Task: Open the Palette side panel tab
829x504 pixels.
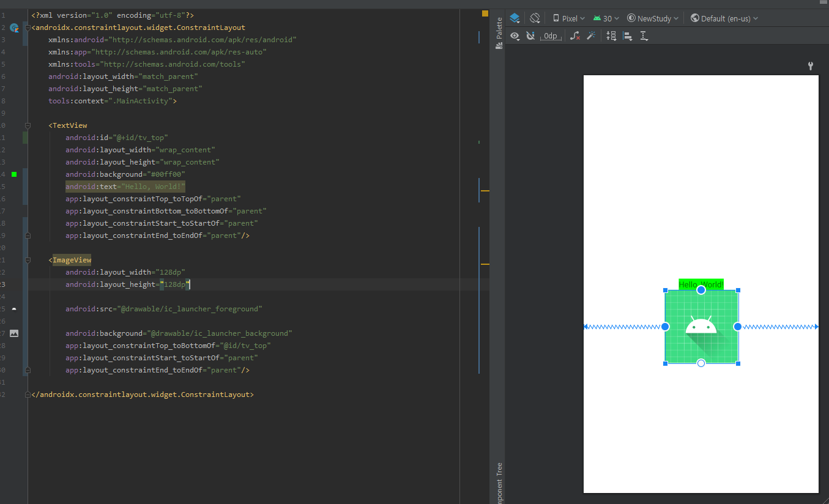Action: [499, 33]
